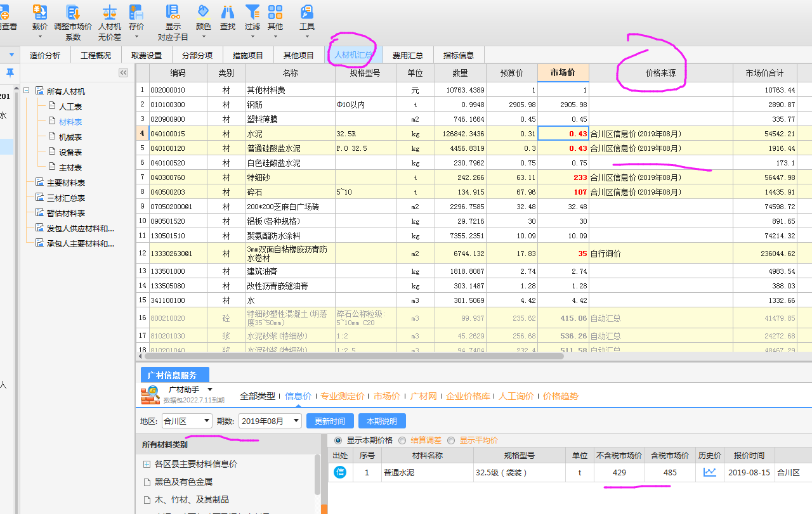Screen dimensions: 812x514
Task: Click the 市场价 column header
Action: (563, 73)
